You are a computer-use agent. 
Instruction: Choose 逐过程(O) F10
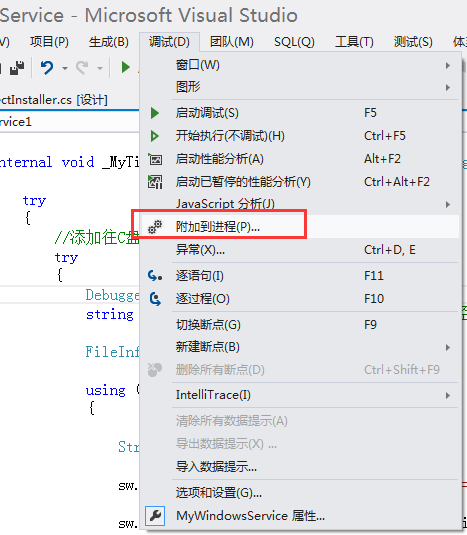coord(300,299)
